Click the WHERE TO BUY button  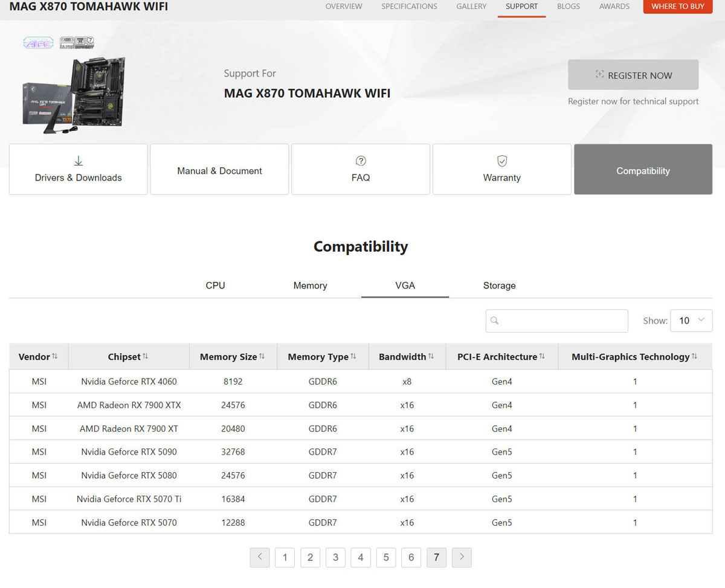677,6
